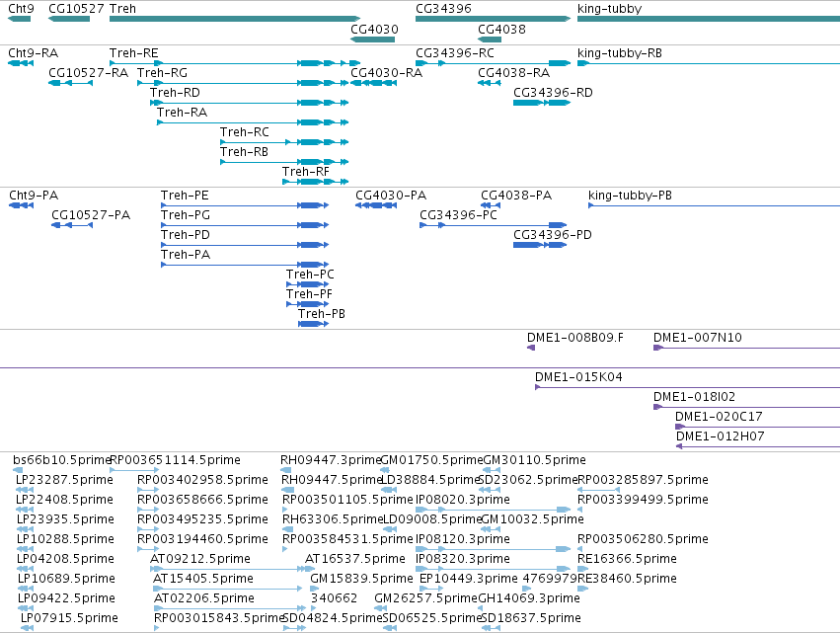The height and width of the screenshot is (633, 840).
Task: Select EST RP003402958.5prime
Action: [148, 490]
